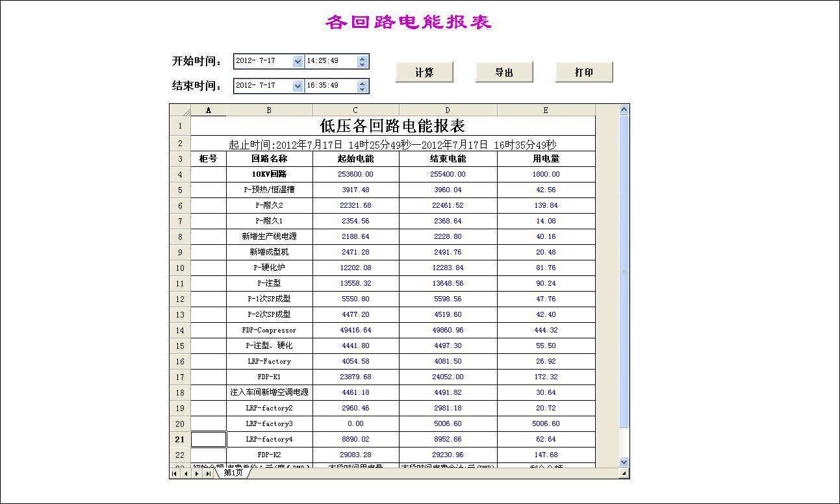
Task: Click the value 49416.64
Action: [x=356, y=330]
